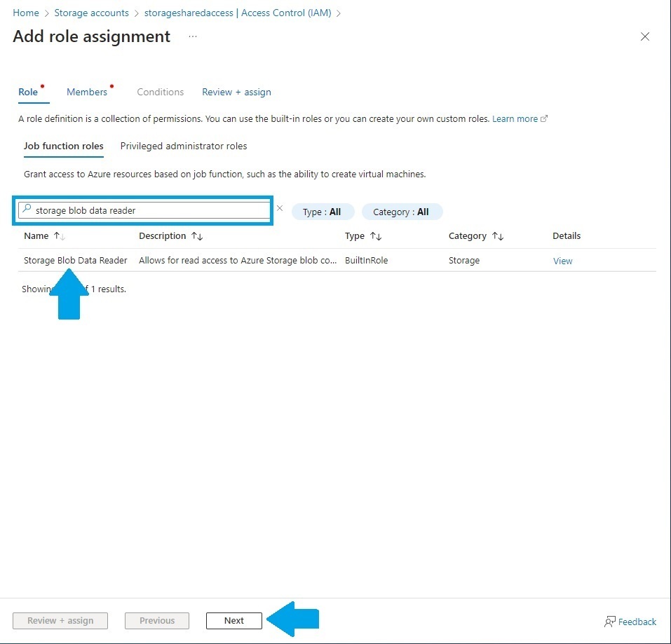Clear the role search box

[x=280, y=208]
